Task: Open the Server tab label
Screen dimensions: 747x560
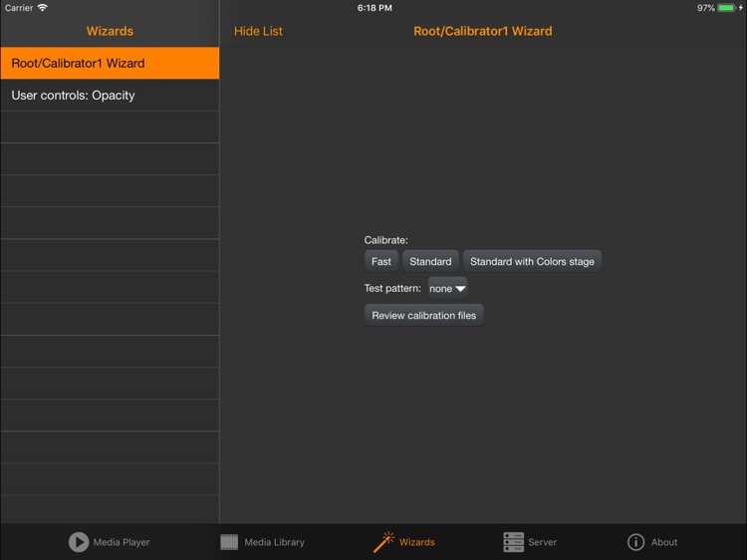Action: tap(542, 542)
